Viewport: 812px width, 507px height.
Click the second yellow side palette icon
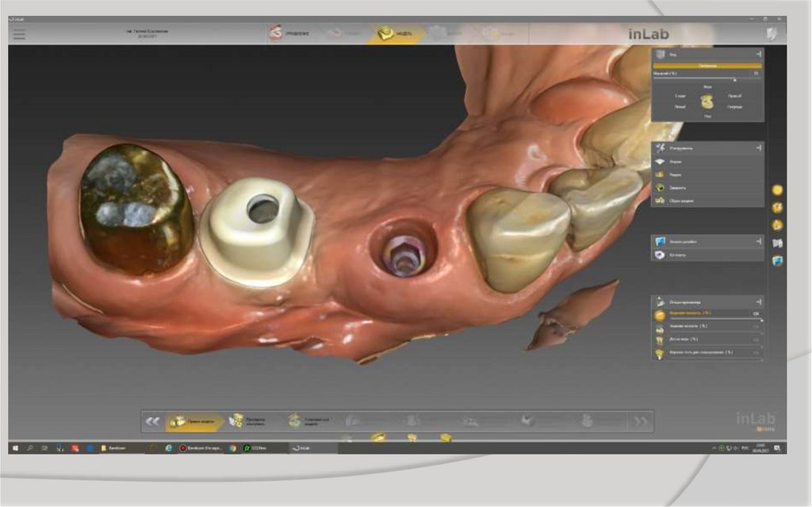coord(777,208)
